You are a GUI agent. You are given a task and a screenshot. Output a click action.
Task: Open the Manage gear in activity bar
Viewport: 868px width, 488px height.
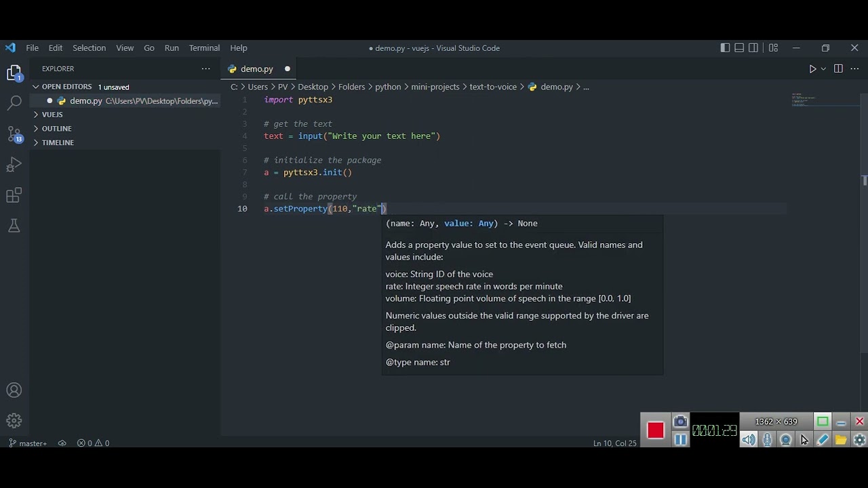14,420
